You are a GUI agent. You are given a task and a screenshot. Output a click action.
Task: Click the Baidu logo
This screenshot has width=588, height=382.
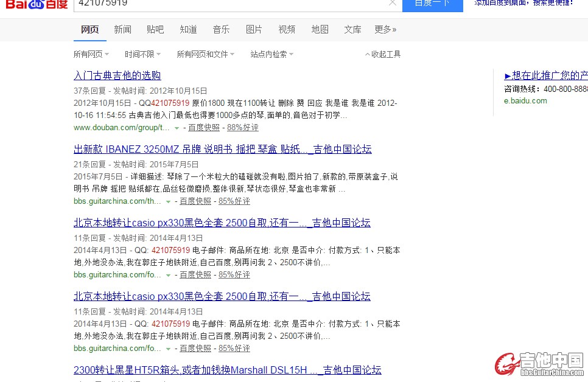[x=37, y=4]
